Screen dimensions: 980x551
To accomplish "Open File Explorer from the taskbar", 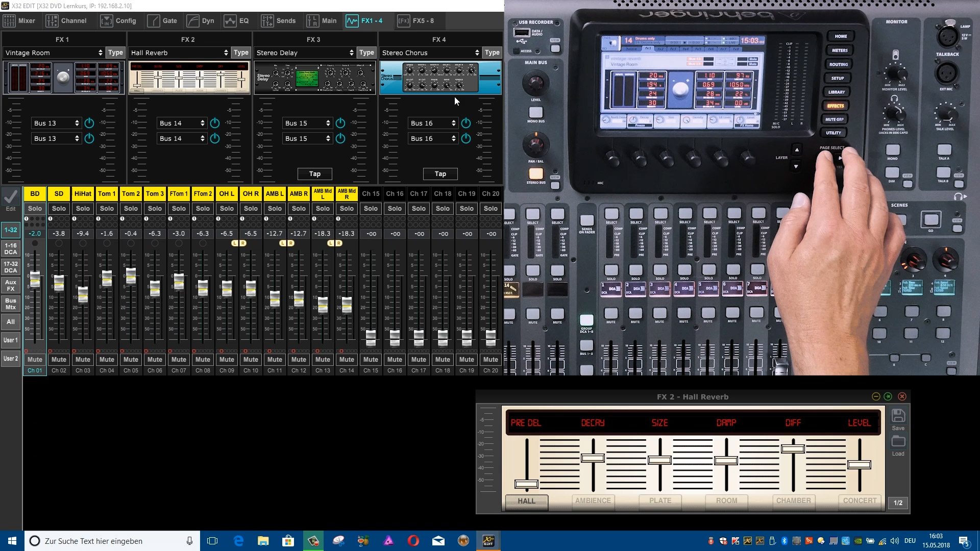I will pos(263,541).
